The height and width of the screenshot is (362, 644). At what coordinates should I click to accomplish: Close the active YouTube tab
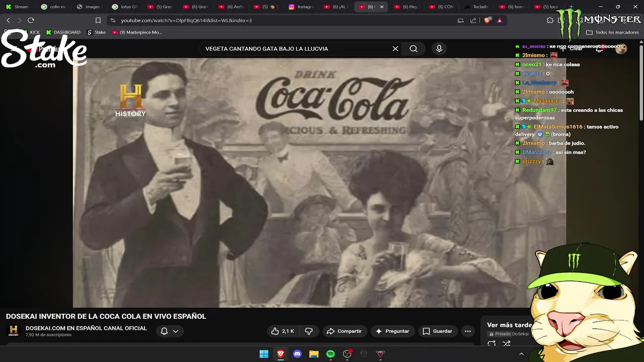382,7
